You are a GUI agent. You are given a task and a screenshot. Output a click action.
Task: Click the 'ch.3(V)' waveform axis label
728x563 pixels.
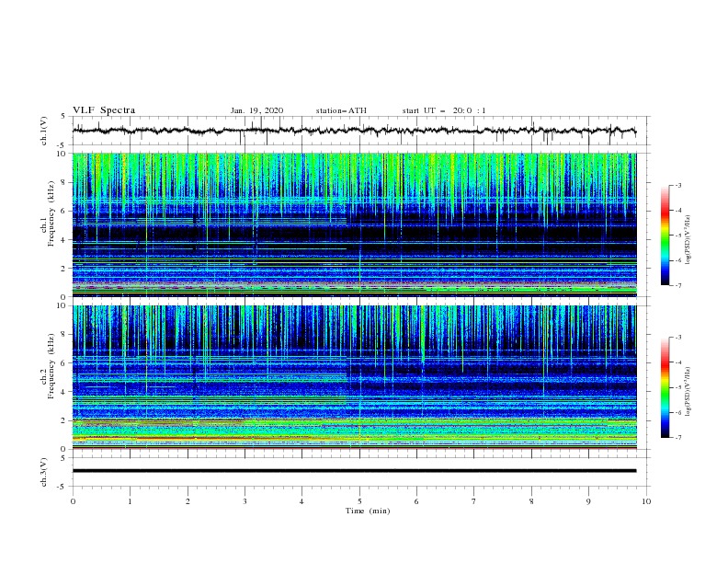click(44, 472)
